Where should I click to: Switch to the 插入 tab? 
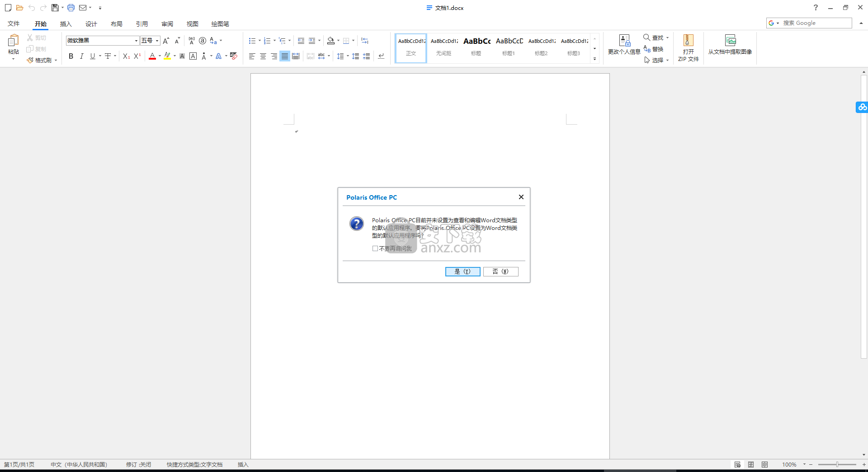[66, 23]
